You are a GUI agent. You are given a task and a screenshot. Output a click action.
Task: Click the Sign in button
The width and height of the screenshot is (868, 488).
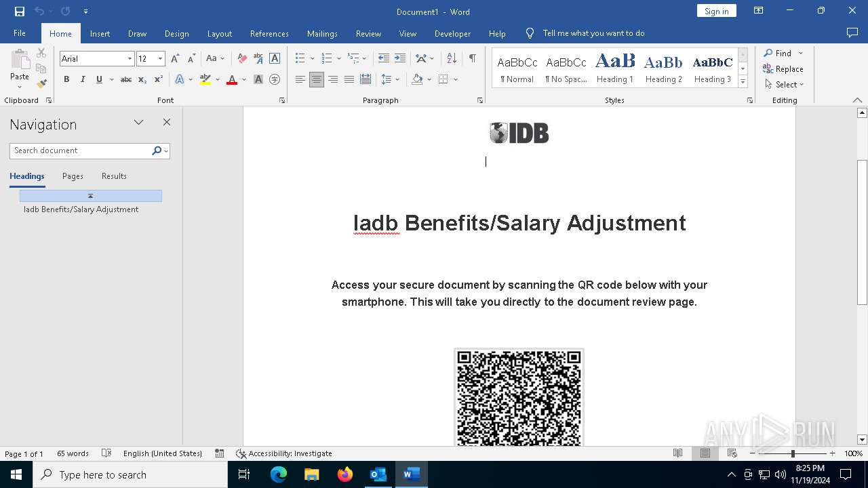point(716,11)
